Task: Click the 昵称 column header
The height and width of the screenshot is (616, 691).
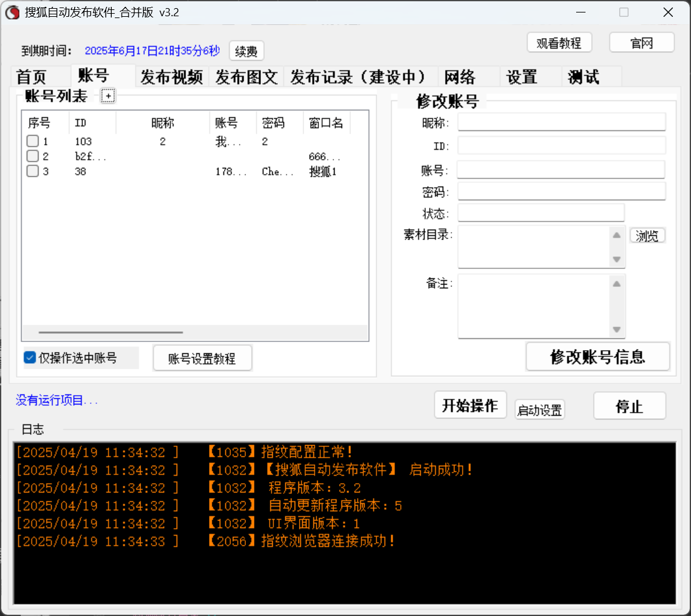Action: coord(163,123)
